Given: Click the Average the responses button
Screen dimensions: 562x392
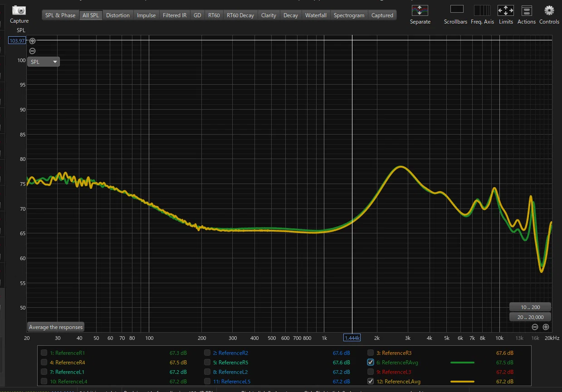Looking at the screenshot, I should 56,327.
